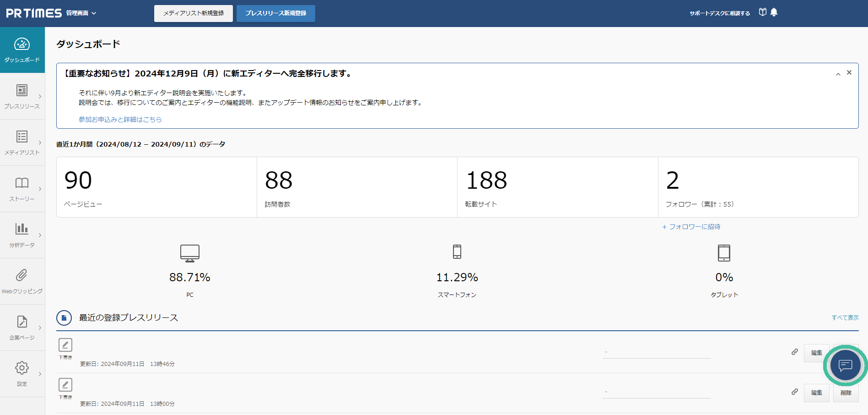This screenshot has height=415, width=868.
Task: Click the メディアリスト新規登録 button
Action: 193,13
